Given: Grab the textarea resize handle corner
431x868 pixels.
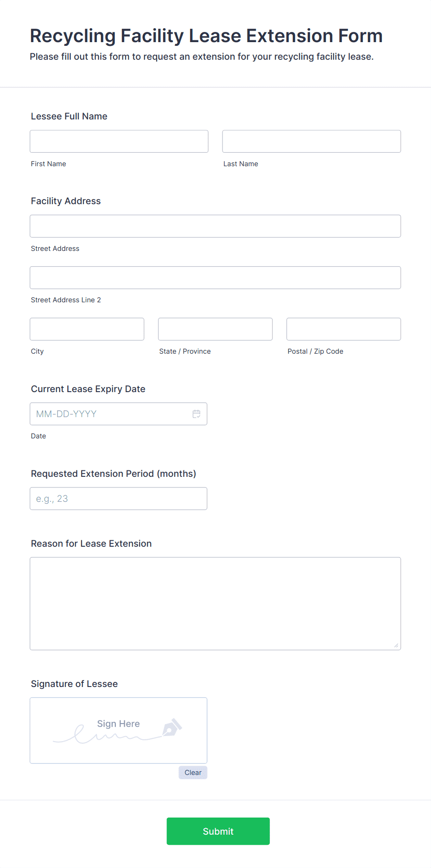Looking at the screenshot, I should 396,645.
